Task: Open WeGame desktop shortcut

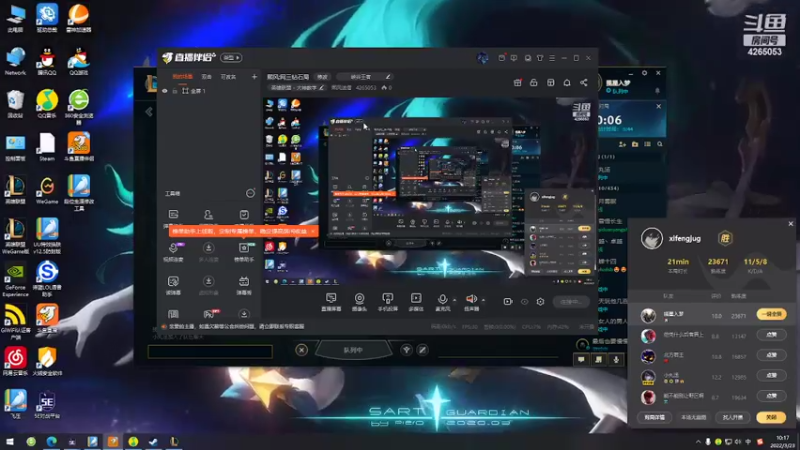Action: [47, 191]
